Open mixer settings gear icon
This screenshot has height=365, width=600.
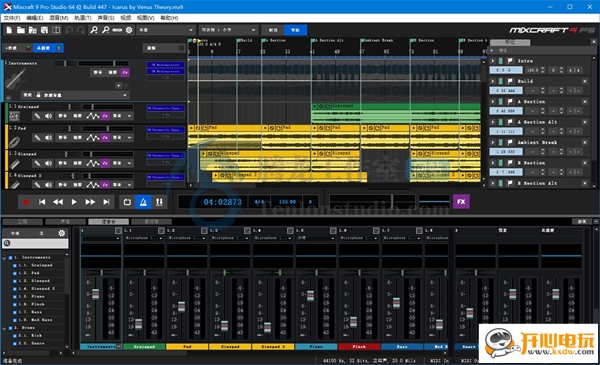(x=62, y=233)
